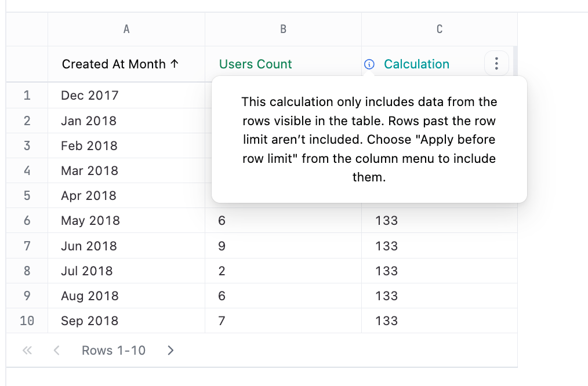Select the Jul 2018 calculation value 133
This screenshot has height=386, width=588.
coord(440,271)
